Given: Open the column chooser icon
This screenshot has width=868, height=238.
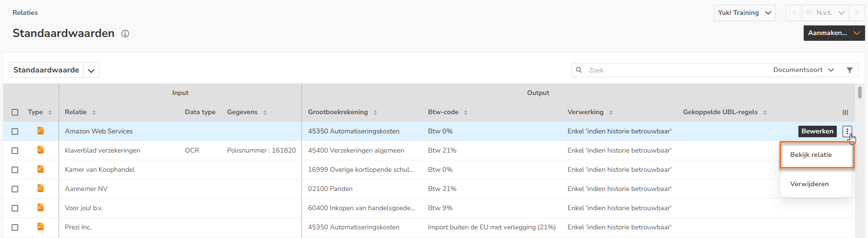Looking at the screenshot, I should (x=845, y=112).
